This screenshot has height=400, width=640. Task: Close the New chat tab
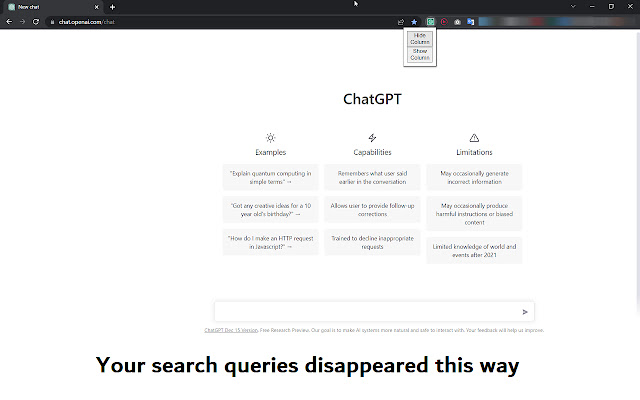point(97,7)
